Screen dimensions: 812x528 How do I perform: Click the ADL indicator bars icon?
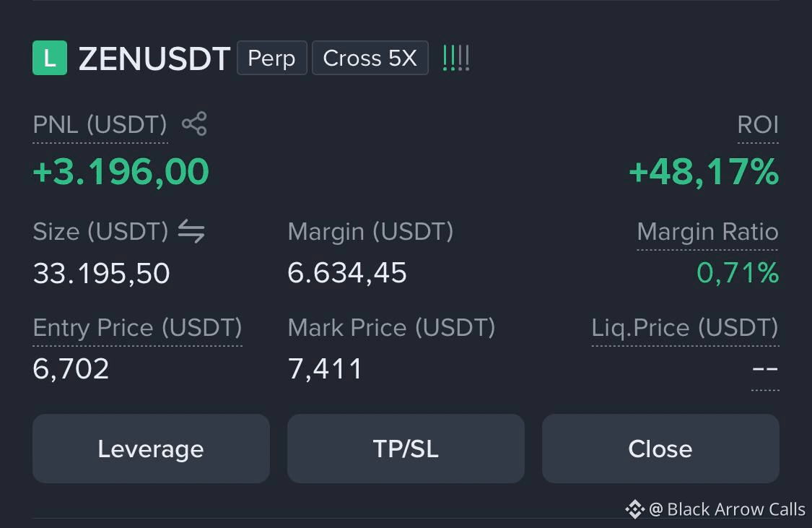click(456, 58)
